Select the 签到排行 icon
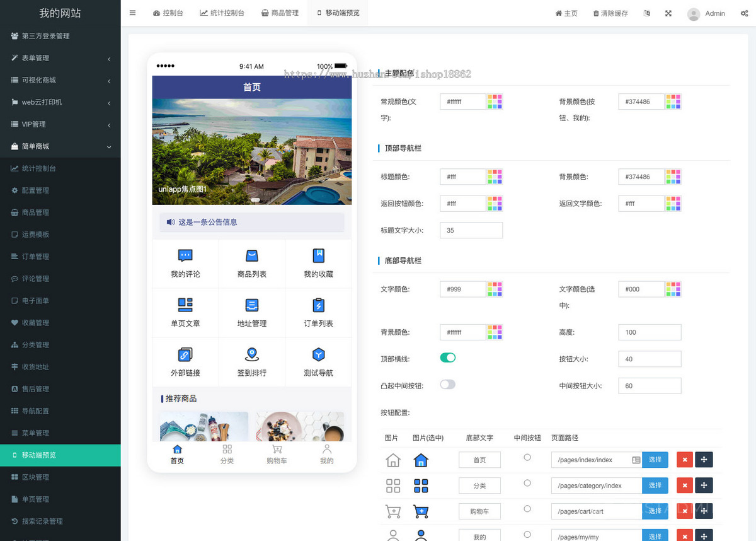This screenshot has width=756, height=541. click(x=251, y=354)
